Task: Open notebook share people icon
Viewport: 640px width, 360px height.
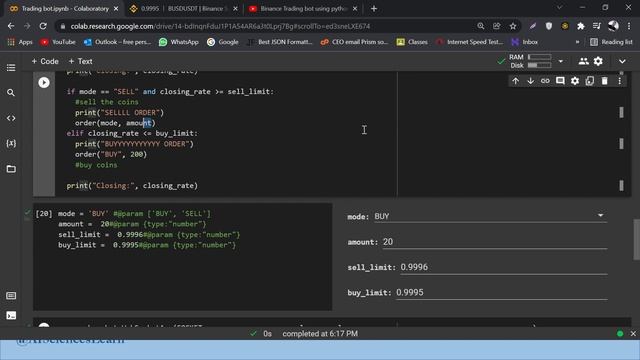Action: coord(583,61)
